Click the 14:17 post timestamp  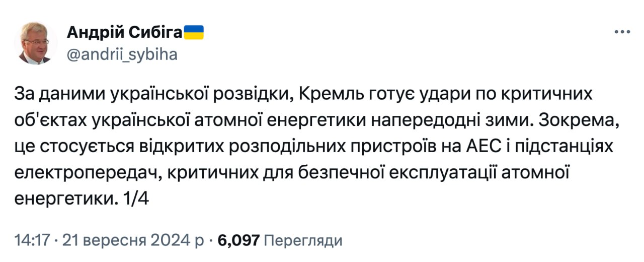[32, 240]
